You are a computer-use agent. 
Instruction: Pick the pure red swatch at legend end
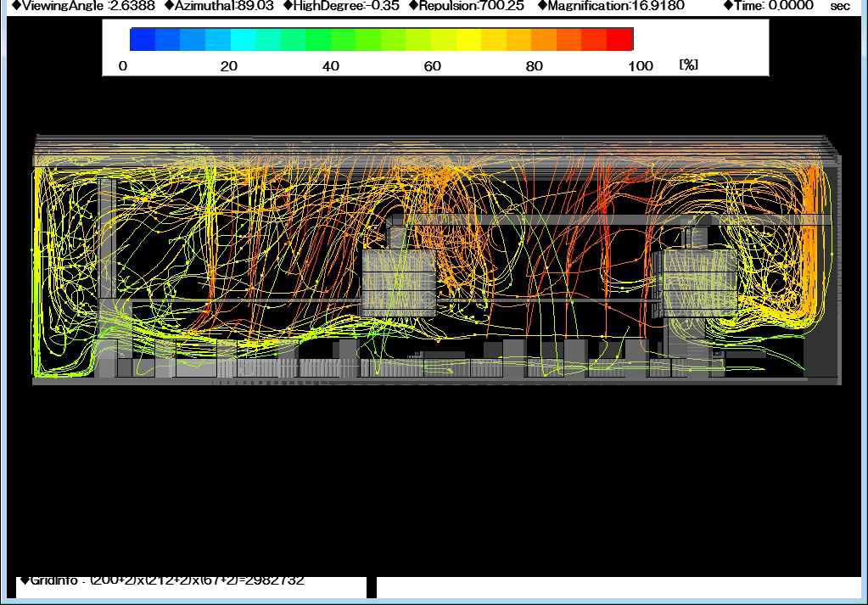click(620, 39)
